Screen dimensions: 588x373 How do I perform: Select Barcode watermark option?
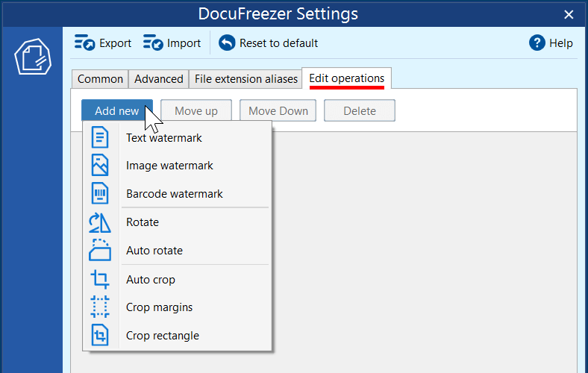175,194
